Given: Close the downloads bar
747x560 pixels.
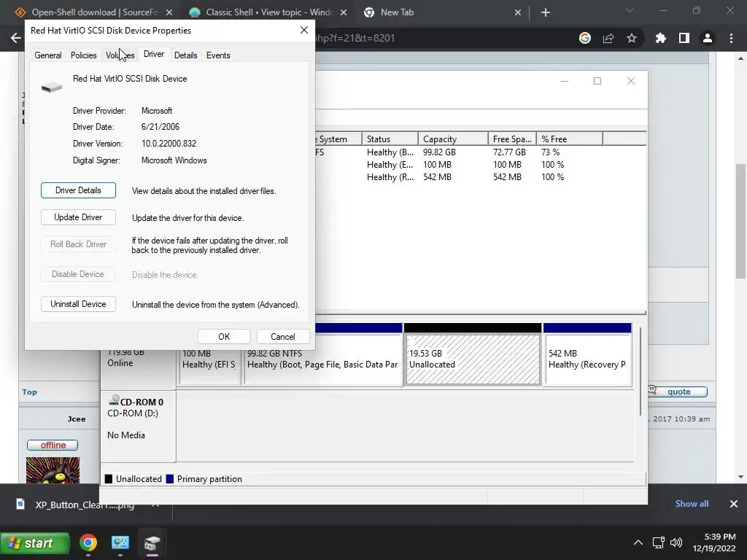Looking at the screenshot, I should tap(734, 504).
